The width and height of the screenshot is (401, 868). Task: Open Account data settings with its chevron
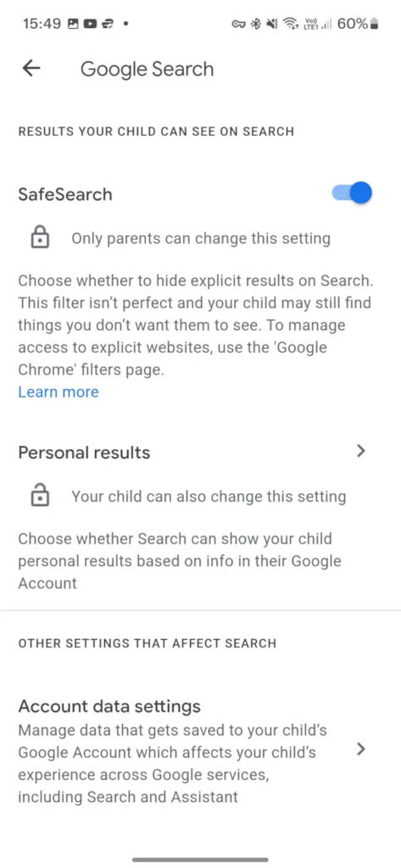361,749
